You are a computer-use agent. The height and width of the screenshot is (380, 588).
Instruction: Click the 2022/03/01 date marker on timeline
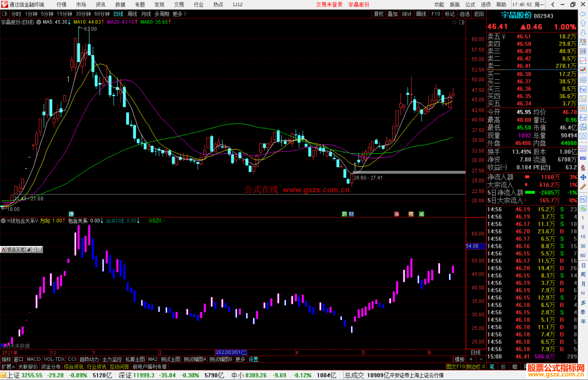coord(231,352)
